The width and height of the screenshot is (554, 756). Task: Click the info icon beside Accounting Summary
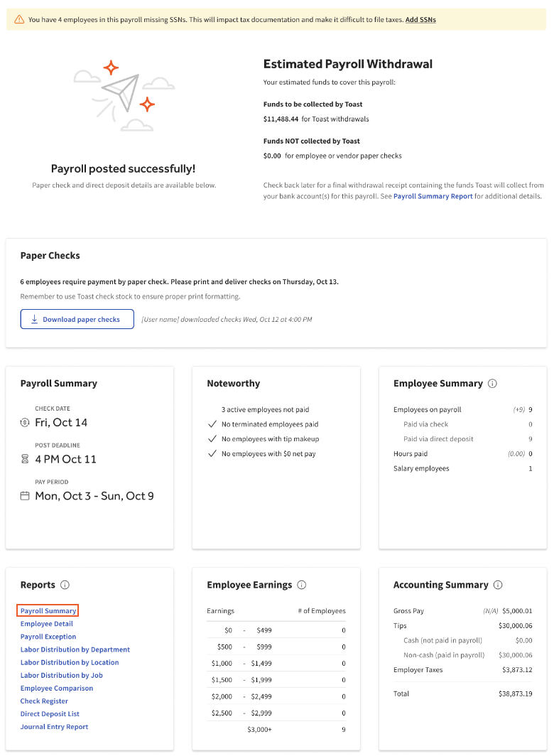click(x=497, y=585)
